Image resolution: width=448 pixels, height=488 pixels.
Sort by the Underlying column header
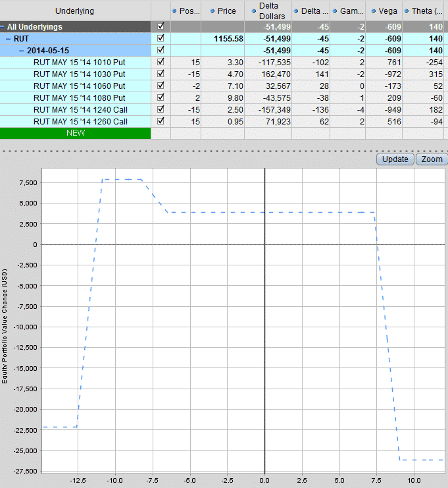coord(75,11)
